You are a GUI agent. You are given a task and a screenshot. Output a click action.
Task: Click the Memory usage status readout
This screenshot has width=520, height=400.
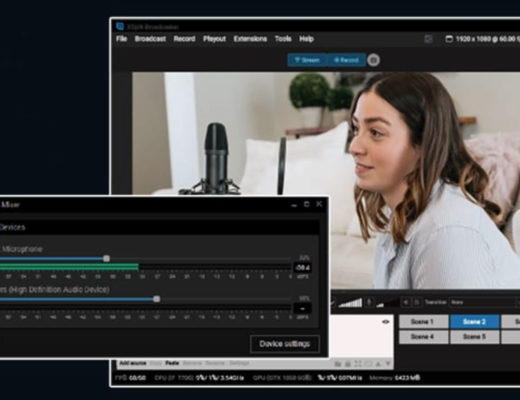coord(395,378)
